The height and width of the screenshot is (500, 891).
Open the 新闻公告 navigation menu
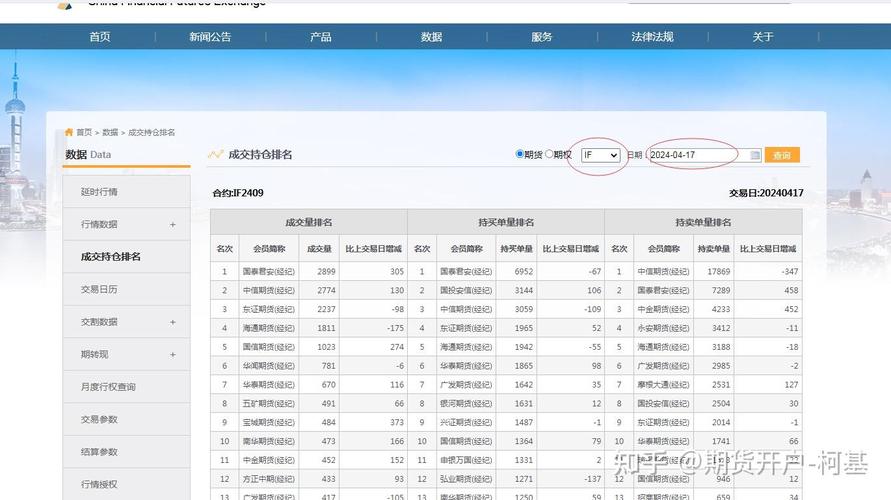coord(210,37)
